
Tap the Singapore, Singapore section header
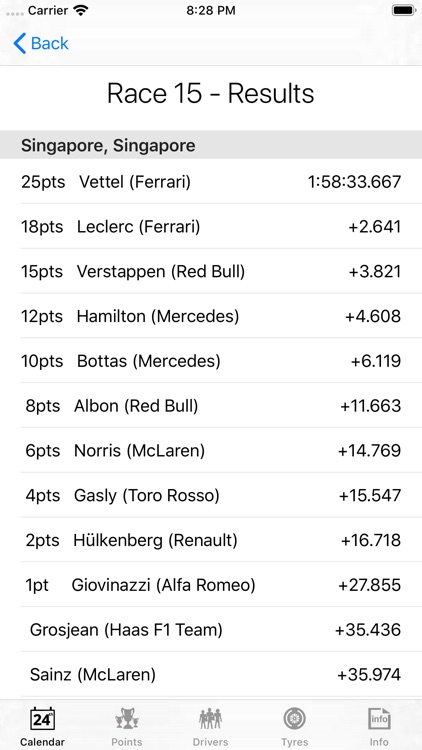click(211, 145)
